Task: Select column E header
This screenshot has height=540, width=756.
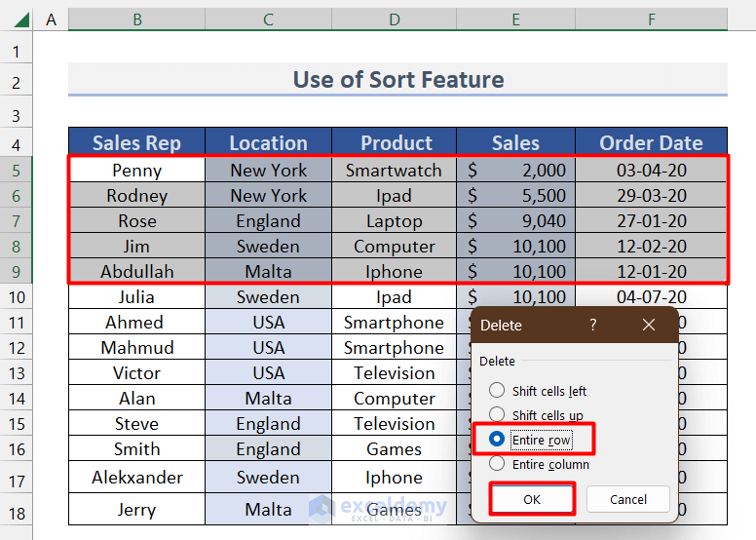Action: (x=515, y=19)
